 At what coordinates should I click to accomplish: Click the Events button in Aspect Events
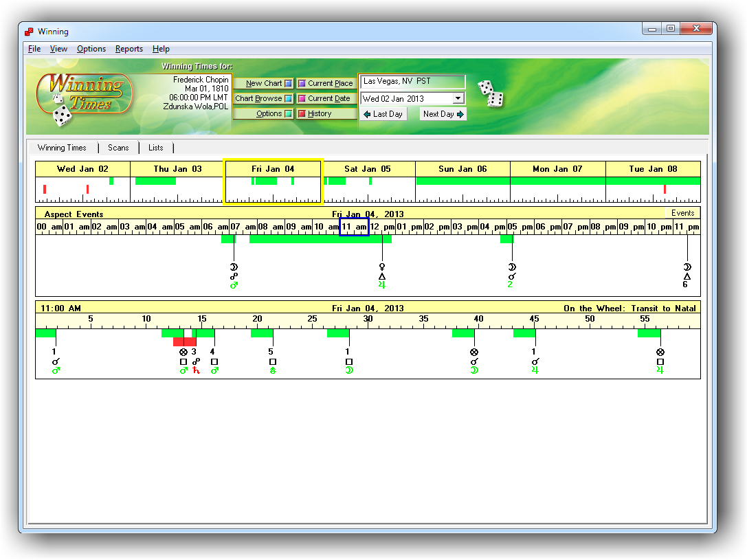click(682, 213)
